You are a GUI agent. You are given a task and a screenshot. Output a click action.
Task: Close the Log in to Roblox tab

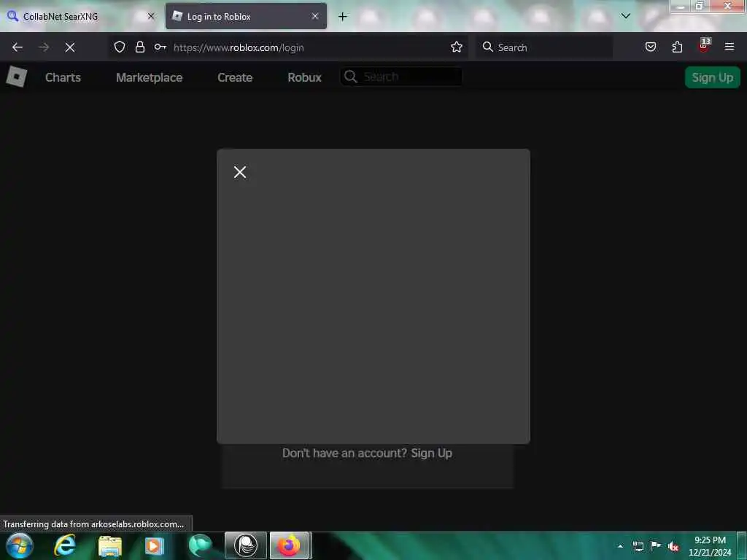click(315, 16)
